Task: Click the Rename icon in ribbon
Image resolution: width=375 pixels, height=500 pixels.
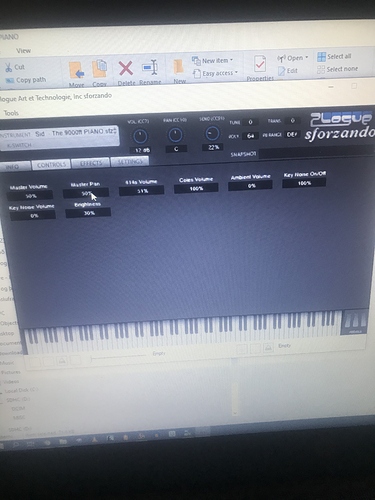Action: [x=150, y=68]
